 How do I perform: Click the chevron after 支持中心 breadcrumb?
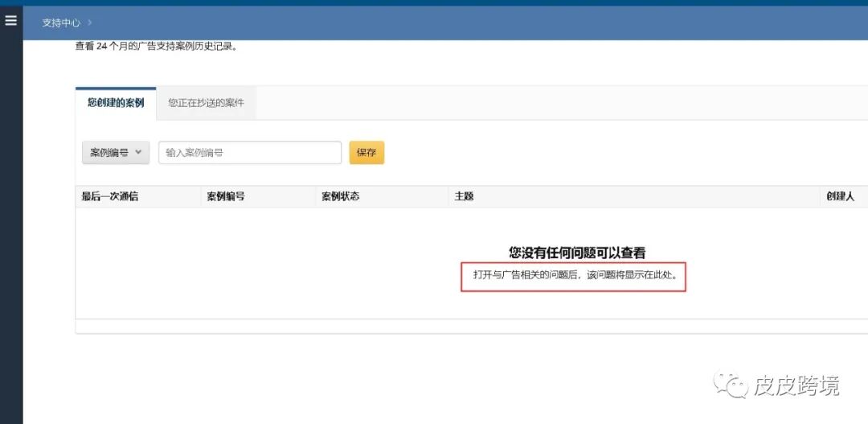click(90, 23)
